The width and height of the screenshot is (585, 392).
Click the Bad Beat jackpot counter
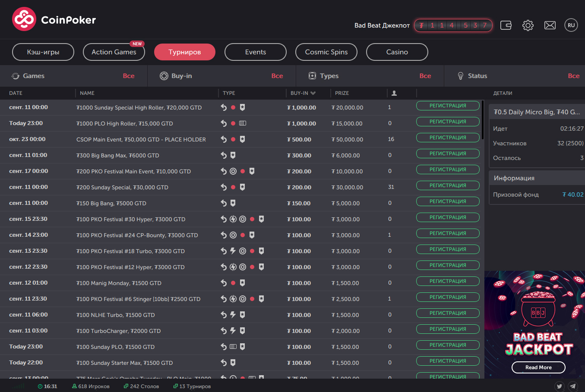coord(453,25)
